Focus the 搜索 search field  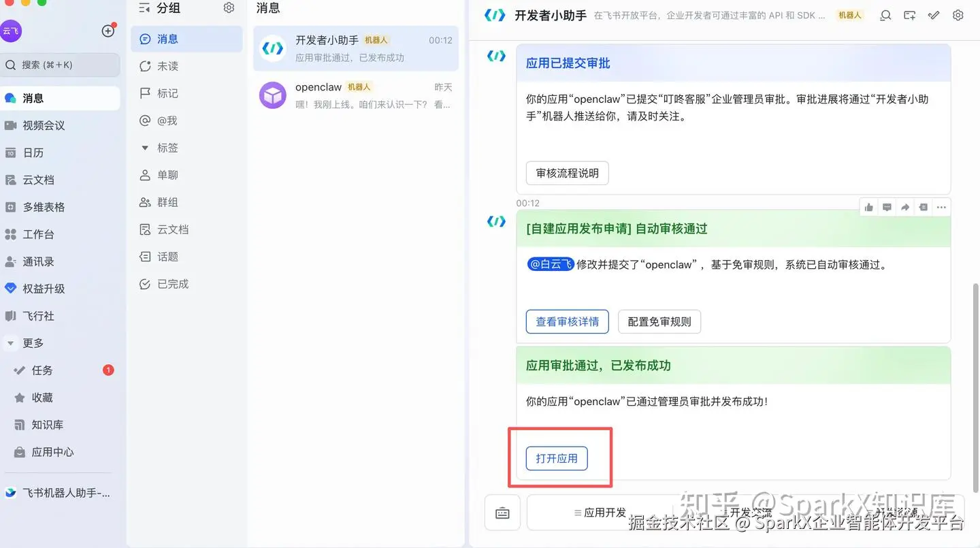pos(60,65)
